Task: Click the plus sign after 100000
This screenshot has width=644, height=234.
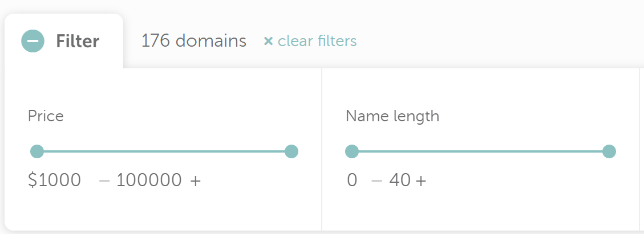Action: [196, 180]
